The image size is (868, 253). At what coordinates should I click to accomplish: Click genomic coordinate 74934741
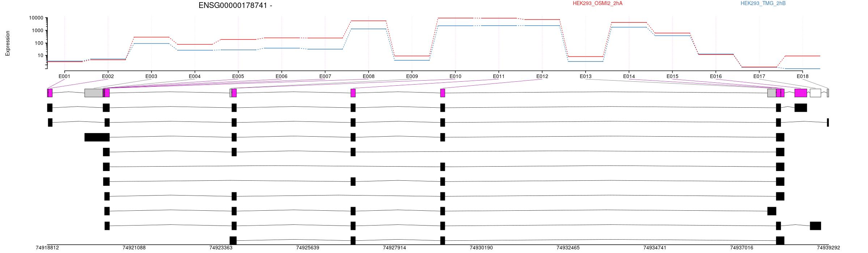(x=655, y=248)
